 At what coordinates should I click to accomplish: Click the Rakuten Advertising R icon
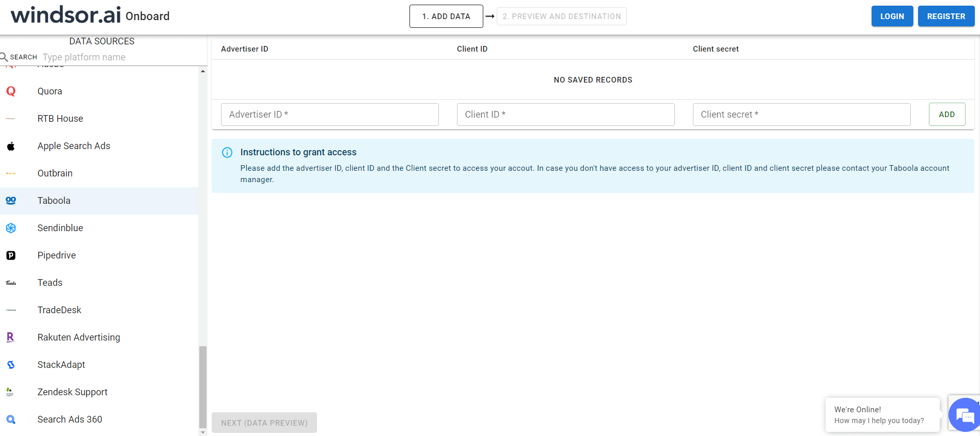pyautogui.click(x=10, y=337)
